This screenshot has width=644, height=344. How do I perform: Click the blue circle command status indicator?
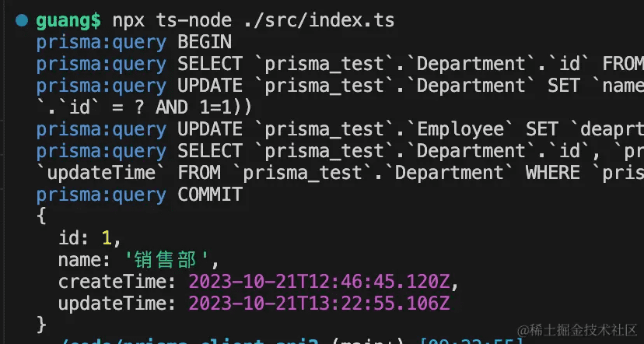pos(21,20)
